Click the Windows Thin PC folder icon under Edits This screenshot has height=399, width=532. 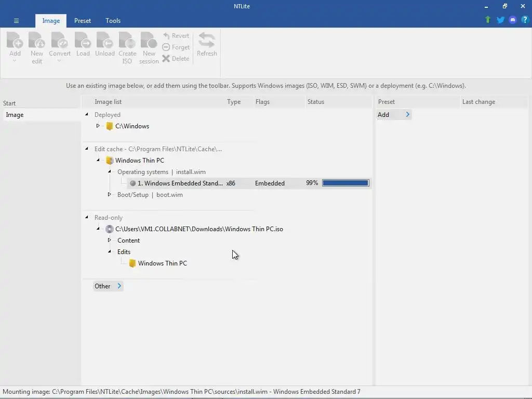coord(132,263)
